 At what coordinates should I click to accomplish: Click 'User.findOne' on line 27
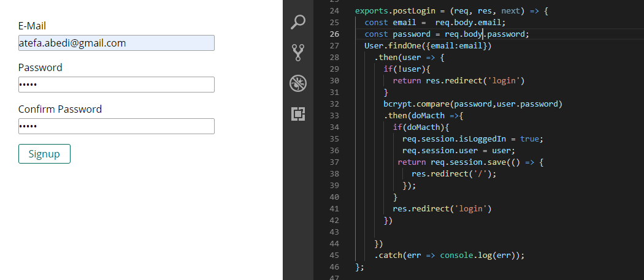coord(393,45)
